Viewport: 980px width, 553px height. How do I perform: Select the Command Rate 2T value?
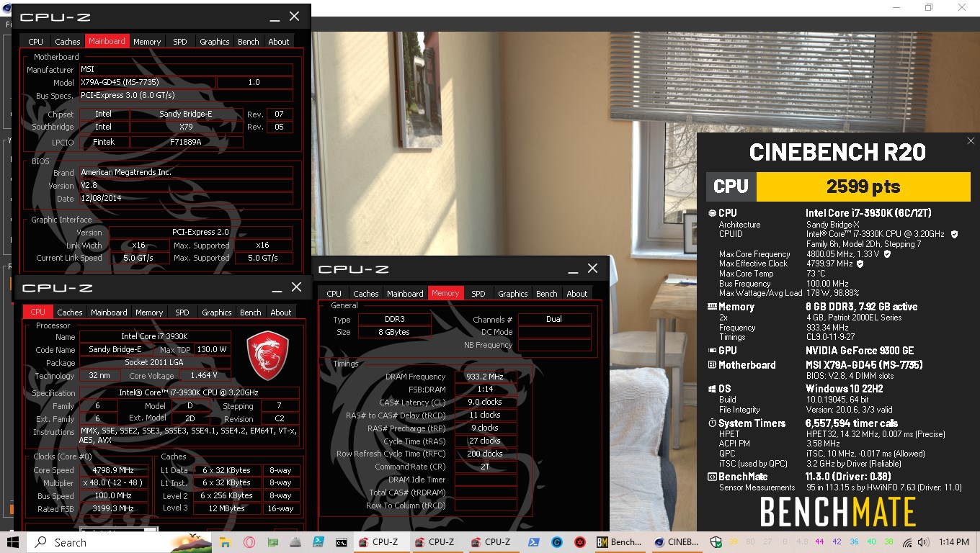(x=485, y=467)
